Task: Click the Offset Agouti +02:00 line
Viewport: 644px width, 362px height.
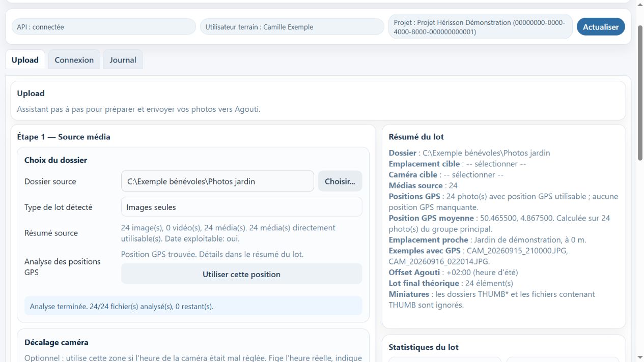Action: point(453,272)
